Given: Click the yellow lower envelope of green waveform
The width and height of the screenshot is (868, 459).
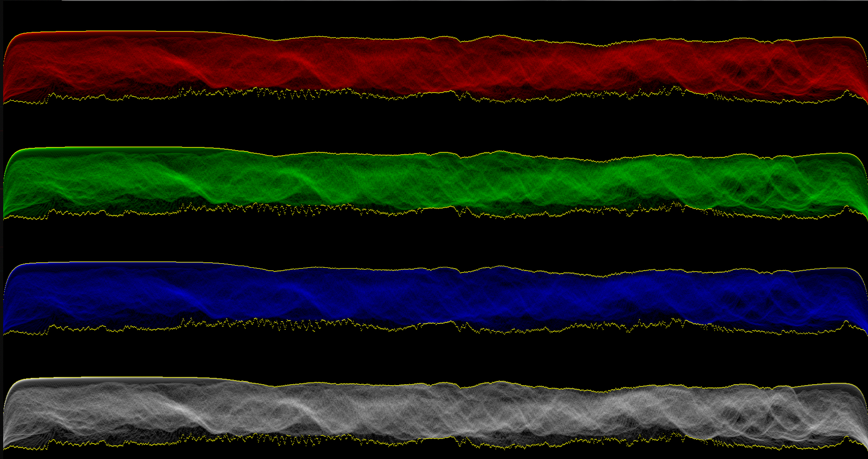Looking at the screenshot, I should [x=137, y=213].
